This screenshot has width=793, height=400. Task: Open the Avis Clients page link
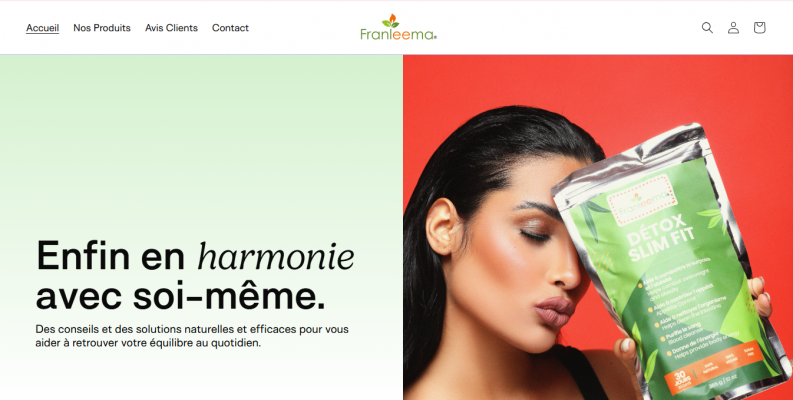[171, 28]
